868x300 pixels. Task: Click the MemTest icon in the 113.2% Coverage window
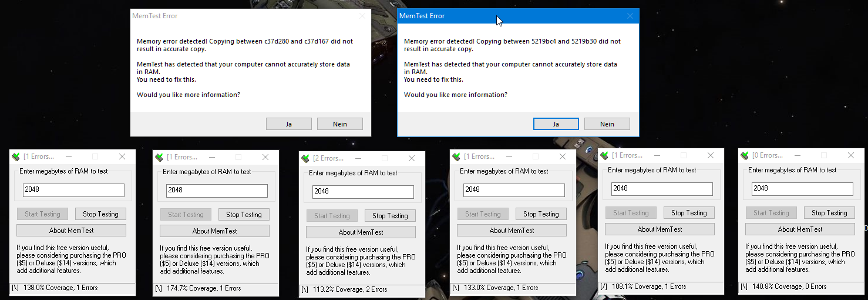(x=305, y=158)
